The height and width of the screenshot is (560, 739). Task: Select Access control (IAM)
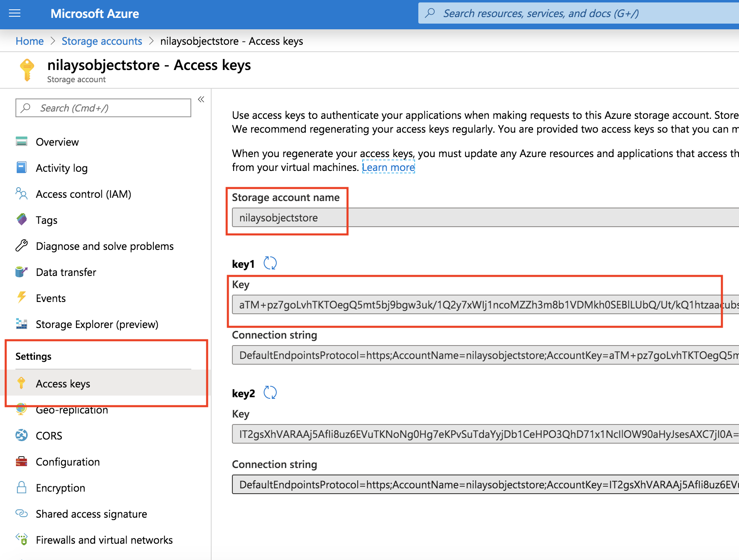tap(83, 194)
